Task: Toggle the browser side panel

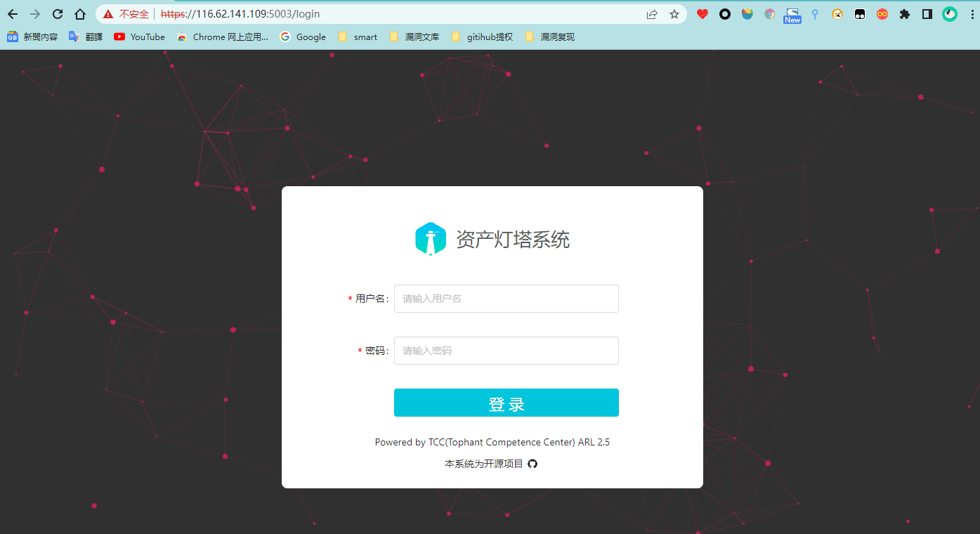Action: (x=927, y=14)
